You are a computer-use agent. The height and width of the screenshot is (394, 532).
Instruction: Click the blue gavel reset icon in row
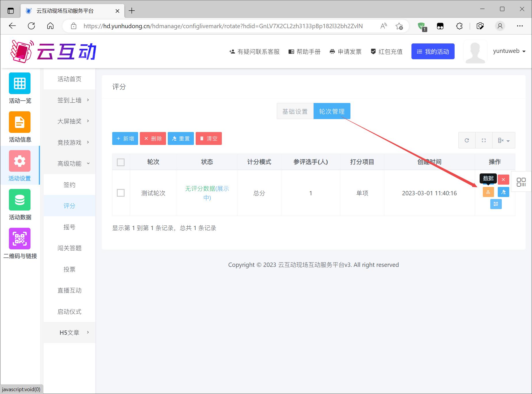coord(503,192)
